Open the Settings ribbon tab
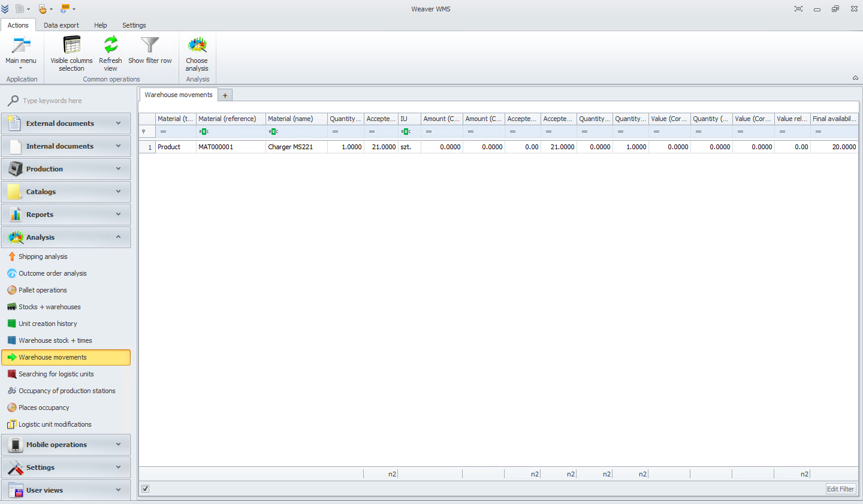863x504 pixels. [x=134, y=25]
